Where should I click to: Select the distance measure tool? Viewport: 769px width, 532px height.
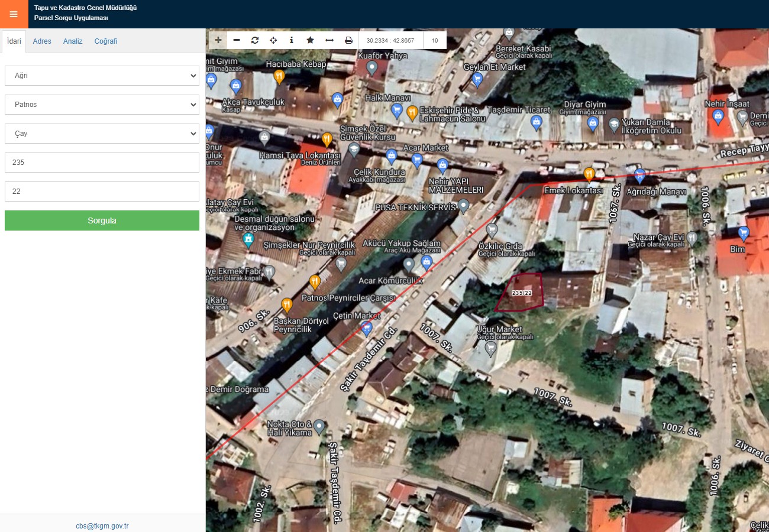329,40
